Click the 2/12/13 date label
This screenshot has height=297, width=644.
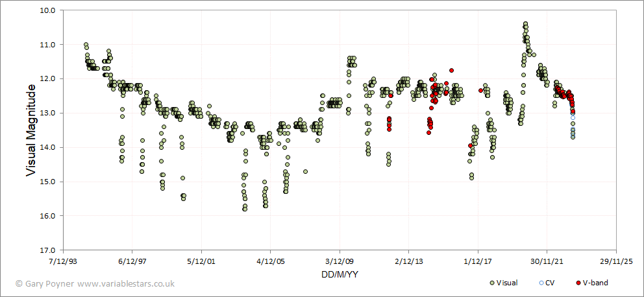pos(408,261)
